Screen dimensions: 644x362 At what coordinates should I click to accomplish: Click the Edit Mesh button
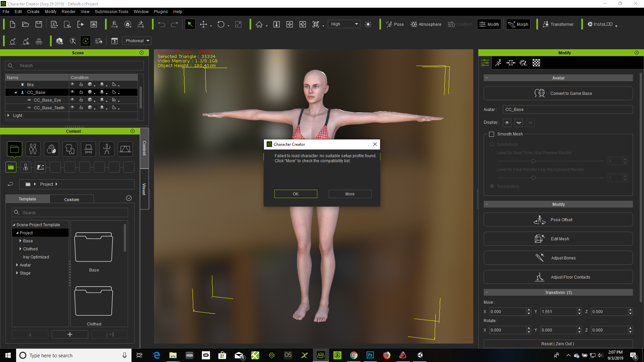(558, 239)
